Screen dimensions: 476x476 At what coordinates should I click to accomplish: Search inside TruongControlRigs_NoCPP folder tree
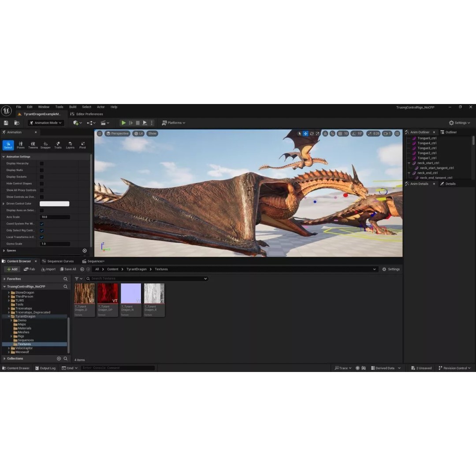point(66,286)
